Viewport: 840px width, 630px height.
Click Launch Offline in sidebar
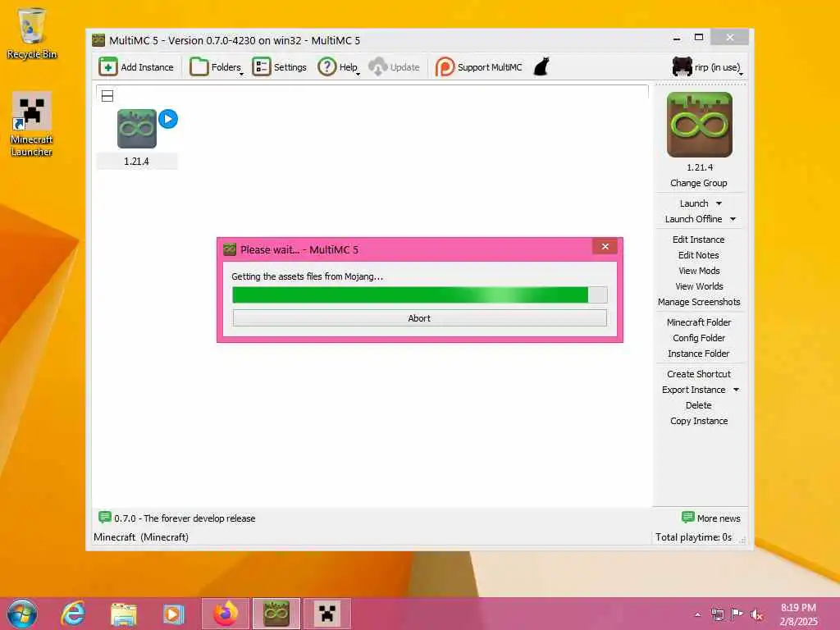tap(693, 219)
